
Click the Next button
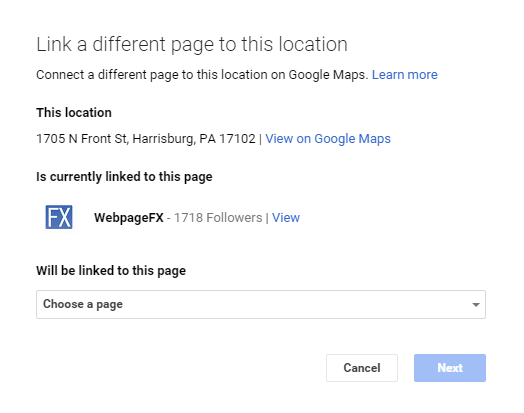coord(450,368)
